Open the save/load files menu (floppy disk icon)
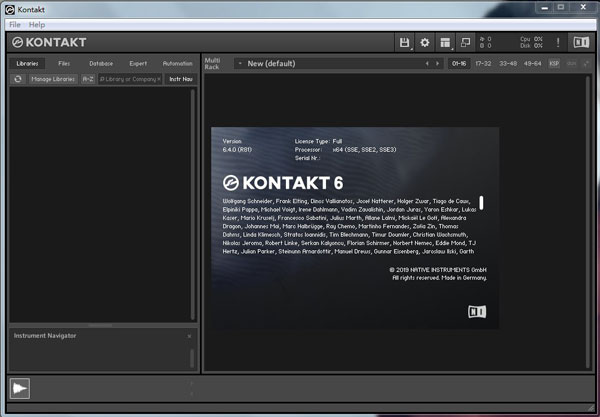The image size is (600, 417). click(x=405, y=42)
